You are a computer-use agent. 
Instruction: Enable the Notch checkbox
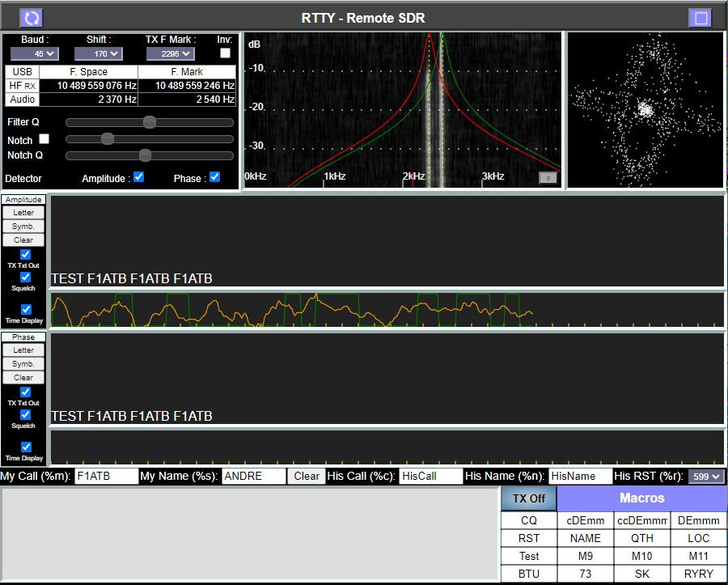tap(44, 139)
